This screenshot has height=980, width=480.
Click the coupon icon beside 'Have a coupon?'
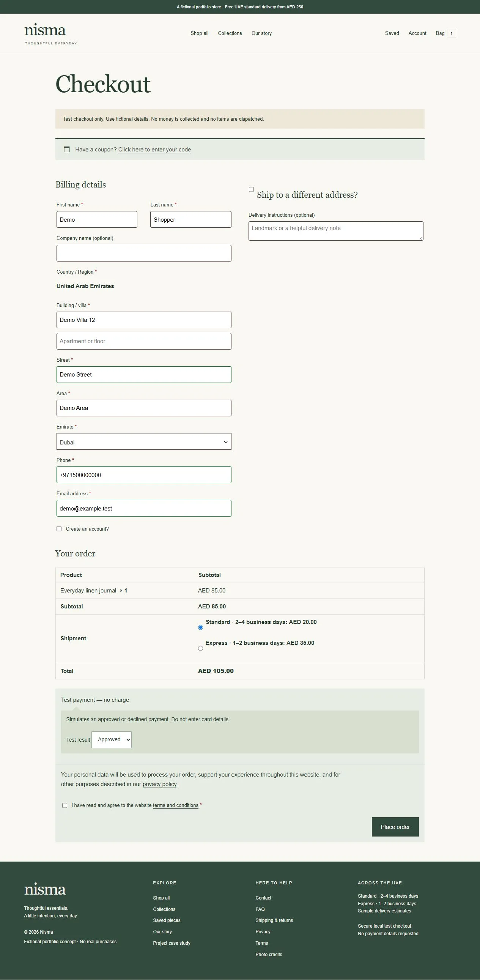point(66,150)
